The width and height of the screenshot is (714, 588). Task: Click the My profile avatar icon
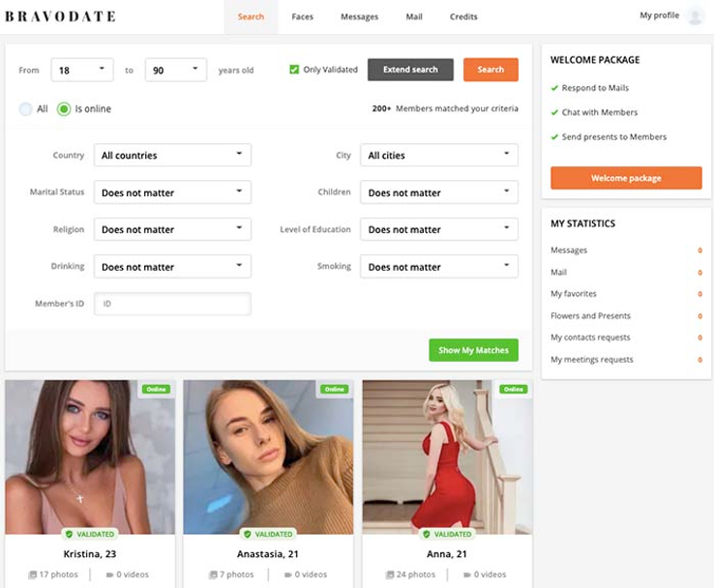(x=695, y=16)
